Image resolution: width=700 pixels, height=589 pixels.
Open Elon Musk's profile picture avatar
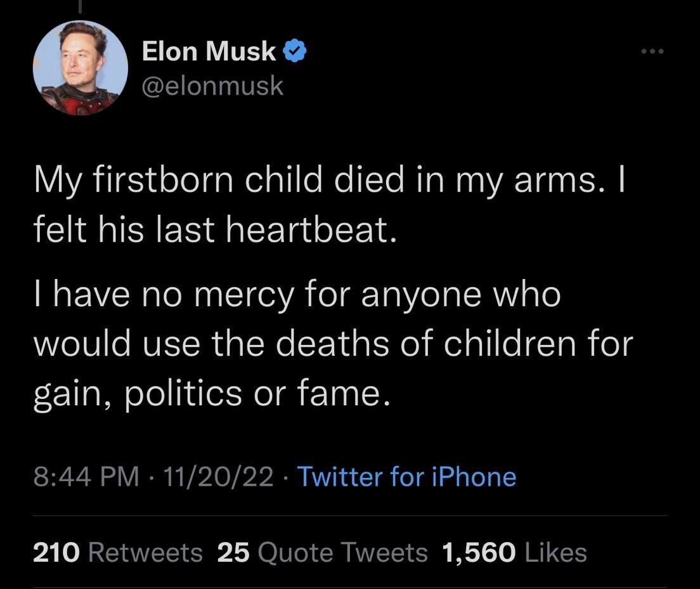click(80, 68)
